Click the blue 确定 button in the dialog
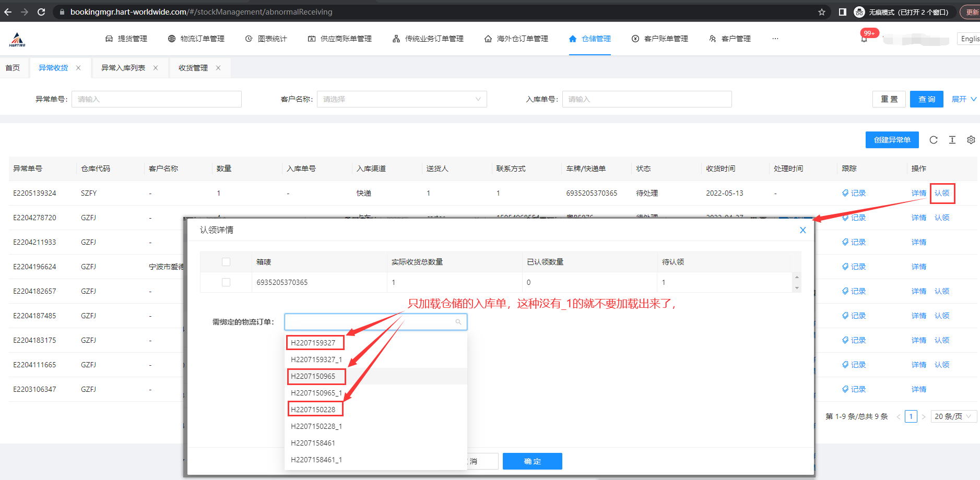980x480 pixels. pyautogui.click(x=532, y=461)
